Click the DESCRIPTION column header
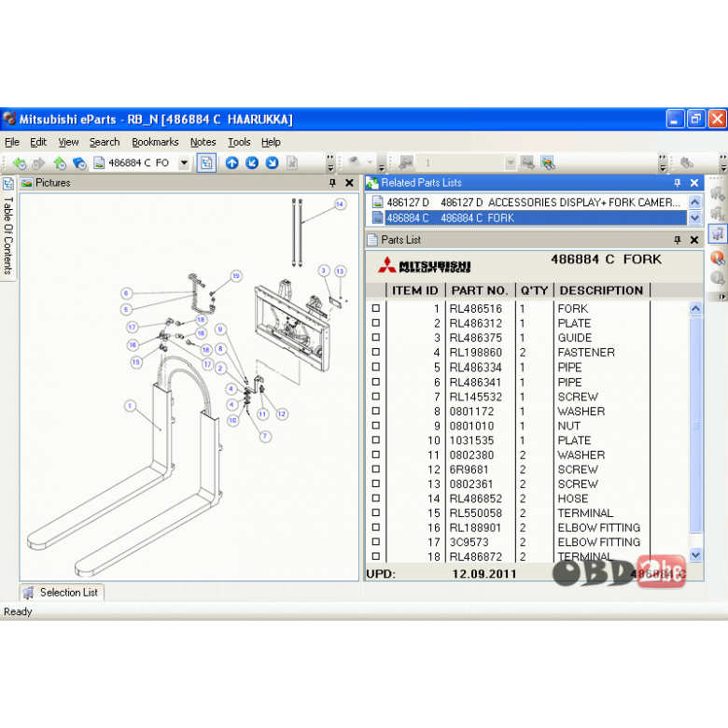728x728 pixels. tap(601, 290)
